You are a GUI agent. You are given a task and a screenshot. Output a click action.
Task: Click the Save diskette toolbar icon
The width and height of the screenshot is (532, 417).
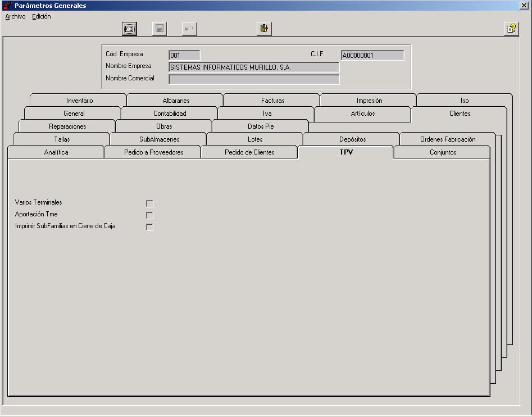[160, 29]
